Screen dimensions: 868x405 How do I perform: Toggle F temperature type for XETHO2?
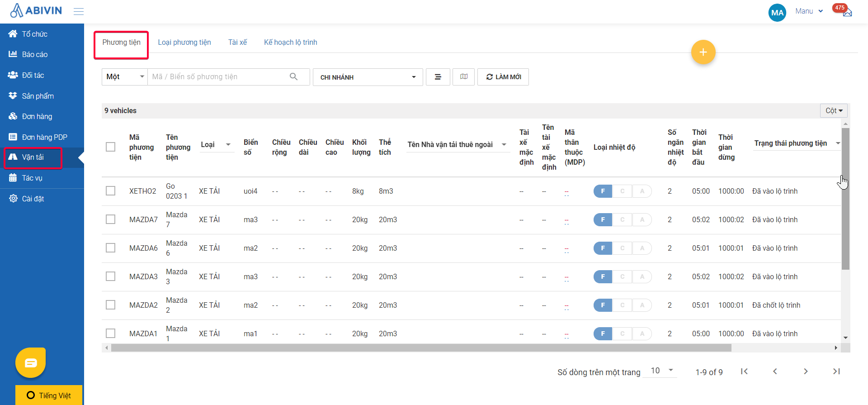(603, 191)
